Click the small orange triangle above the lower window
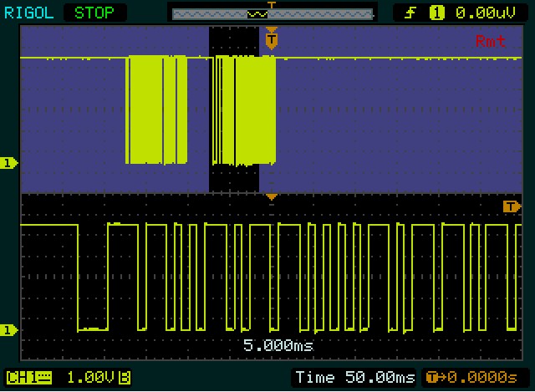This screenshot has width=535, height=392. click(271, 197)
